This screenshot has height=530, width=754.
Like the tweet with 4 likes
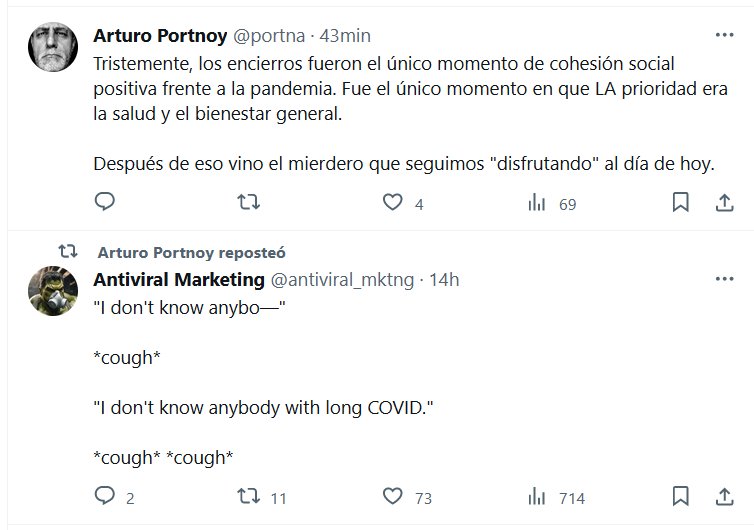(x=393, y=203)
